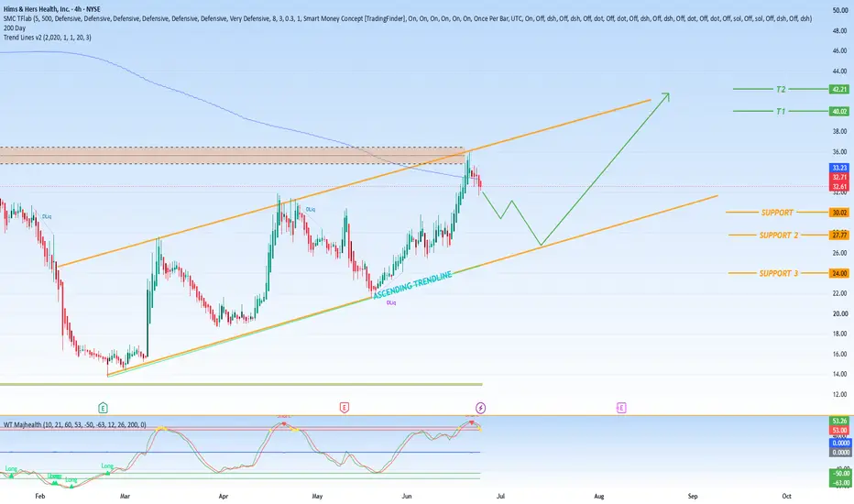Click the SUPPORT 2 line label
The width and height of the screenshot is (854, 504).
(778, 235)
